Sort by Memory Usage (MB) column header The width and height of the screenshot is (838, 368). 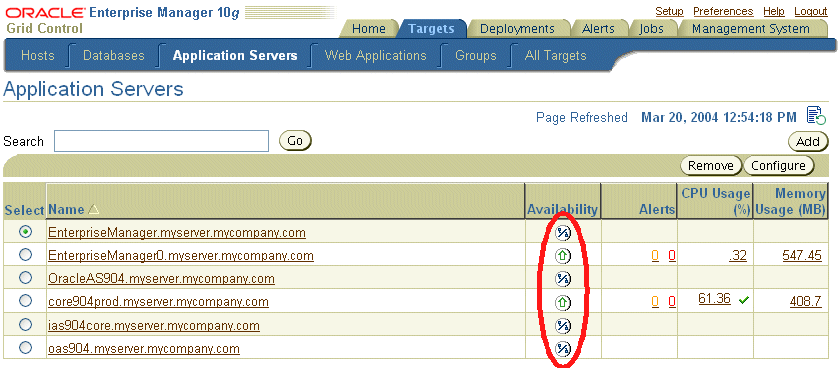pyautogui.click(x=791, y=201)
